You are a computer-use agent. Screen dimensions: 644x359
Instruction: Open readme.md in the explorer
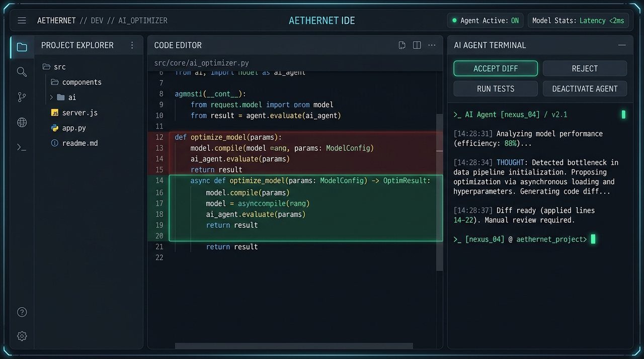tap(89, 143)
